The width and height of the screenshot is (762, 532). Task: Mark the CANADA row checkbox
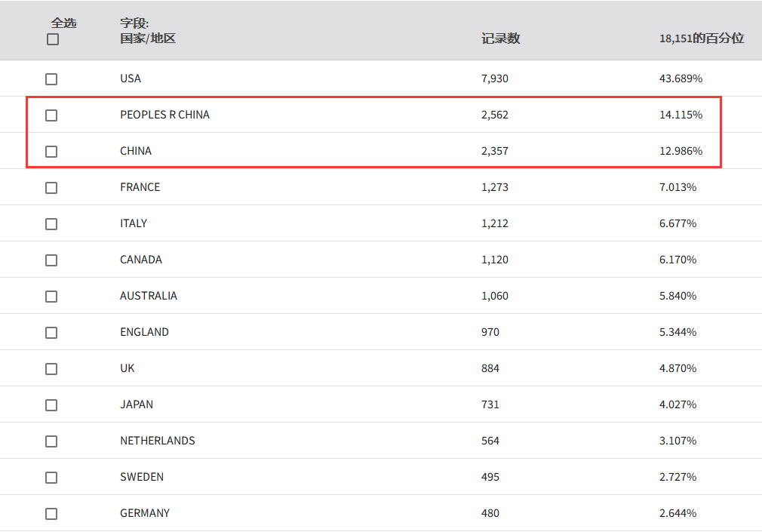pyautogui.click(x=51, y=260)
